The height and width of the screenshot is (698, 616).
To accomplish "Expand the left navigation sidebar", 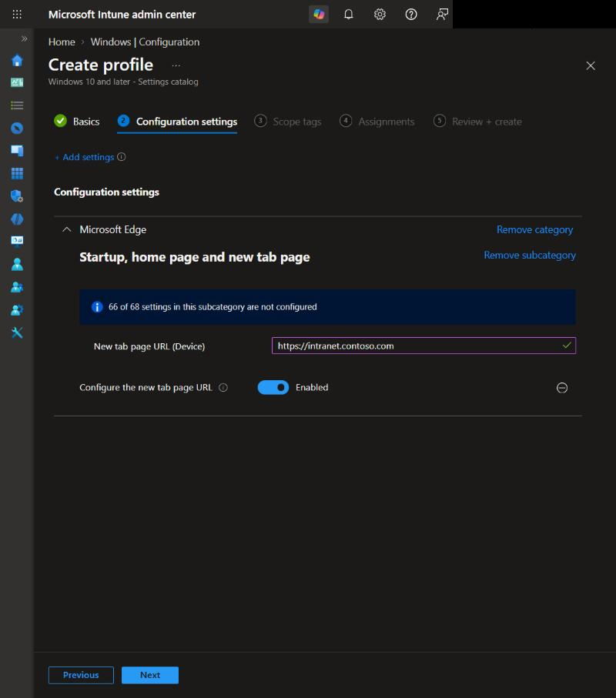I will [x=24, y=38].
